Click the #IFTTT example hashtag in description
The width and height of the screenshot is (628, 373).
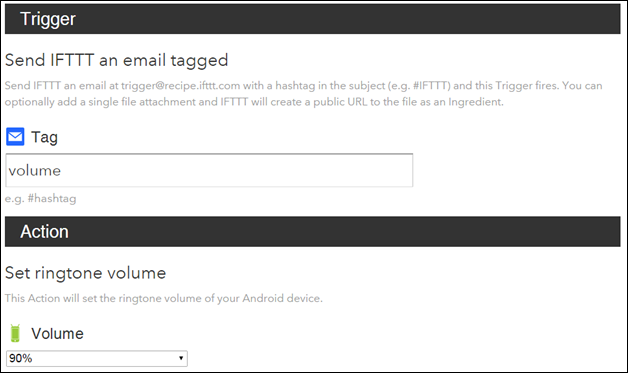click(431, 86)
